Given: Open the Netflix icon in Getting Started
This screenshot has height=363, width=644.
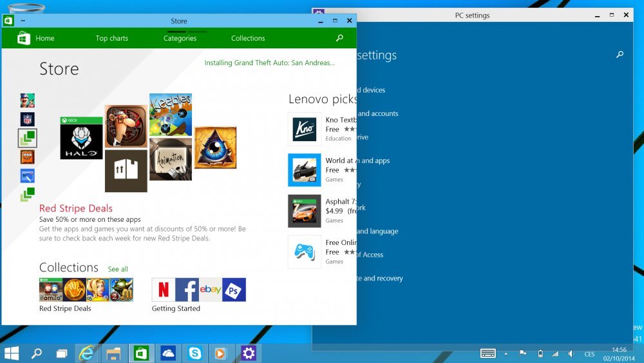Looking at the screenshot, I should tap(164, 290).
